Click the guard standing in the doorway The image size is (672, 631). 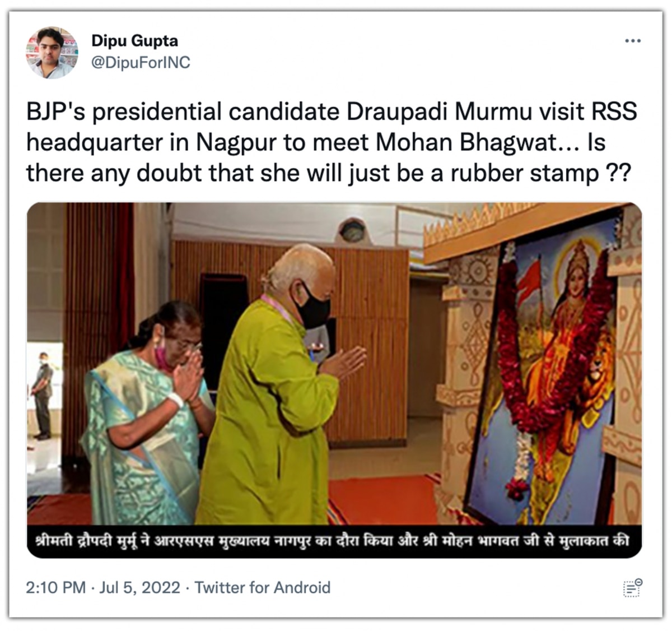pyautogui.click(x=42, y=395)
